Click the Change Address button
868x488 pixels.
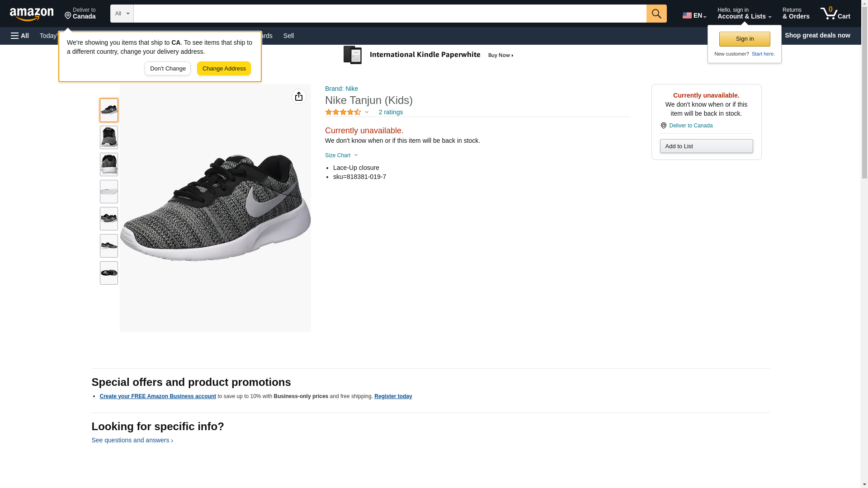(224, 69)
